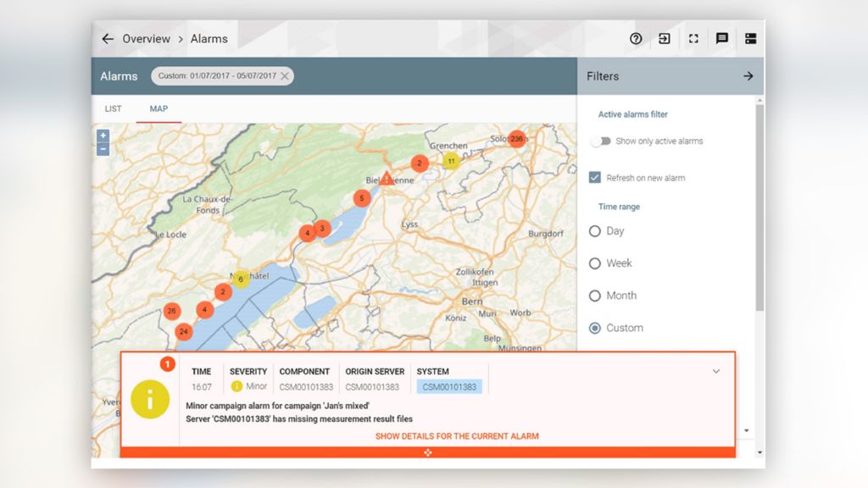Viewport: 868px width, 488px height.
Task: Open the Help icon in the top toolbar
Action: (635, 38)
